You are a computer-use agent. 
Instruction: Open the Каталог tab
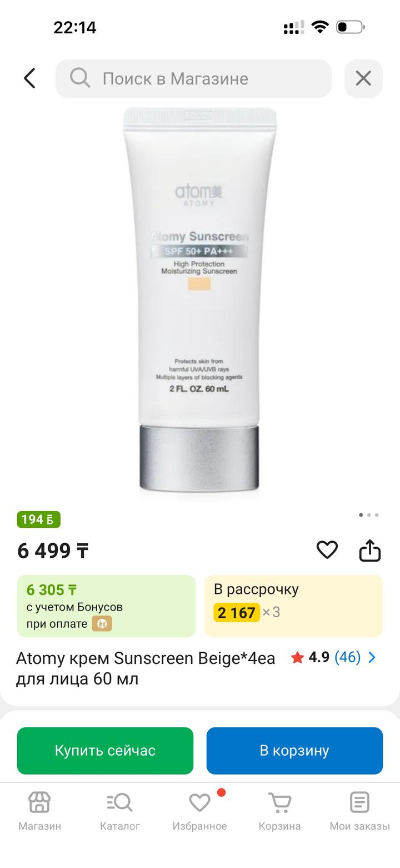(120, 811)
